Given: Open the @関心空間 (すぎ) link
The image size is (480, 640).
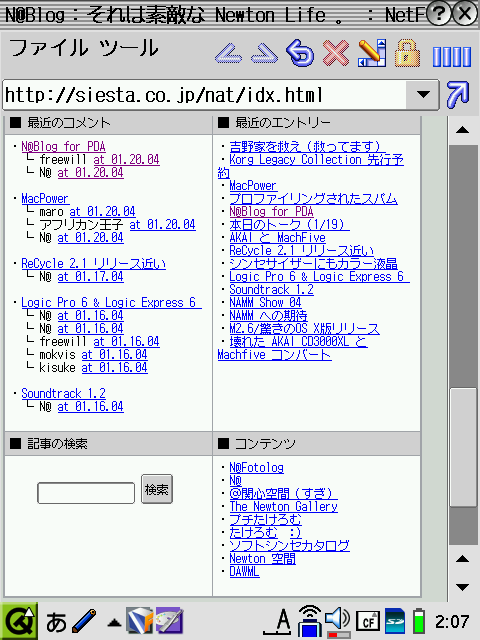Looking at the screenshot, I should click(x=283, y=494).
